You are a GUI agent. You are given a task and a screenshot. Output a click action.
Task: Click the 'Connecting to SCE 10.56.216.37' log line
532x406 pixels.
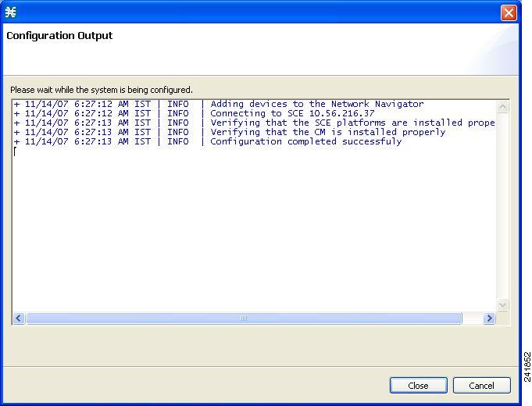tap(194, 113)
